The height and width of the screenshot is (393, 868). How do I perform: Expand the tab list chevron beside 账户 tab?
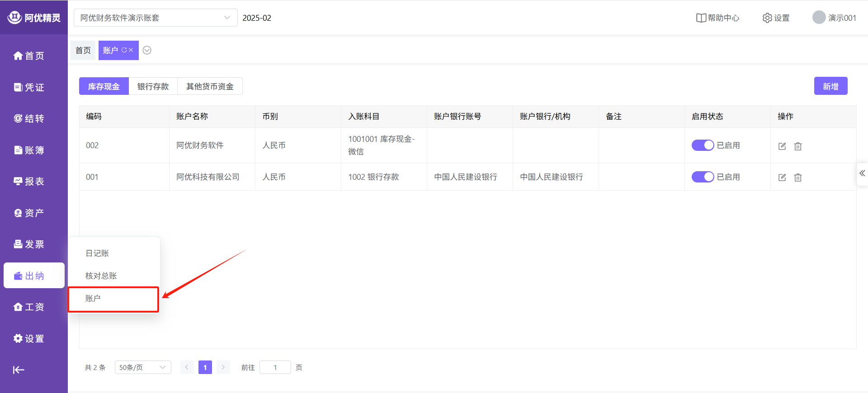(147, 50)
